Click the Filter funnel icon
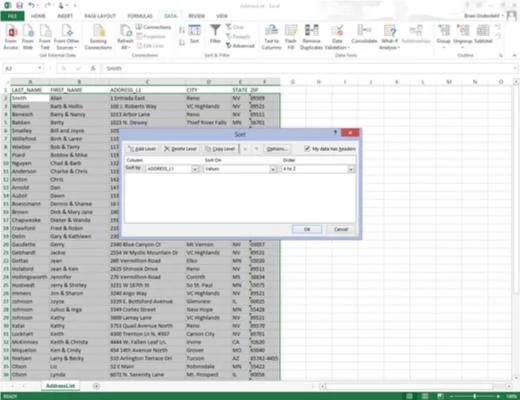The image size is (520, 400). coord(215,31)
